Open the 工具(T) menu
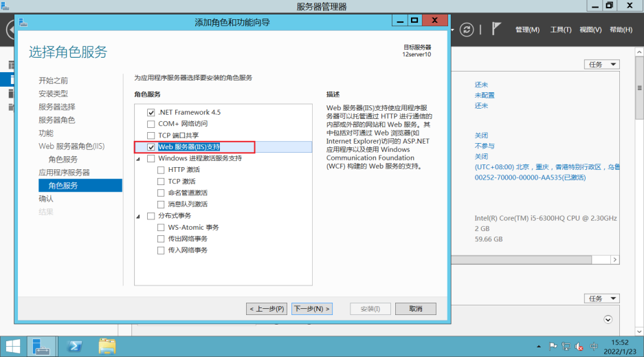The height and width of the screenshot is (357, 644). (x=561, y=30)
